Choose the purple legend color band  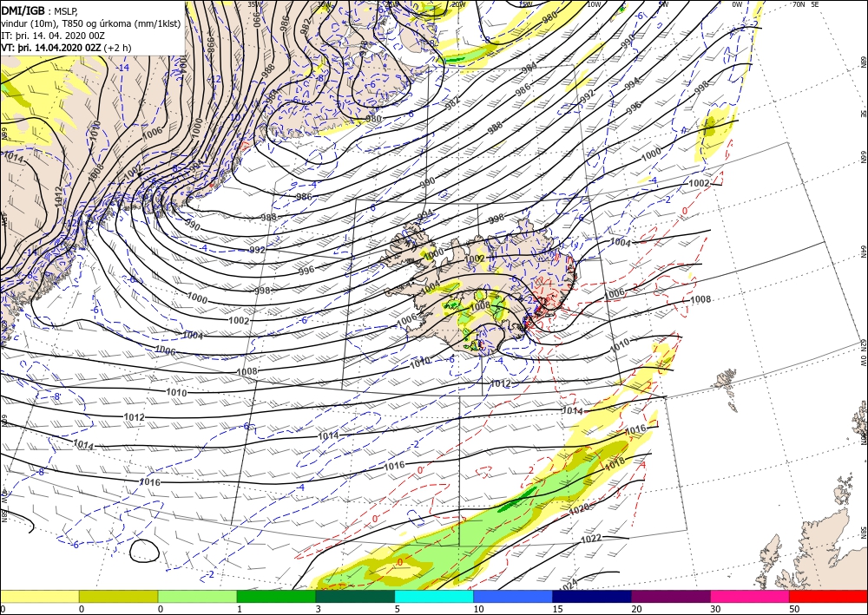[671, 596]
